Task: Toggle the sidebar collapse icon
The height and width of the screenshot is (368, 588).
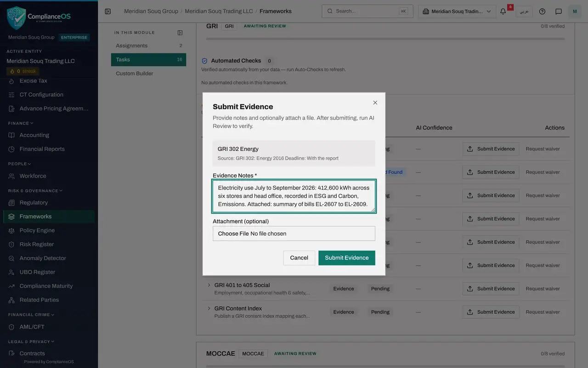Action: [x=108, y=11]
